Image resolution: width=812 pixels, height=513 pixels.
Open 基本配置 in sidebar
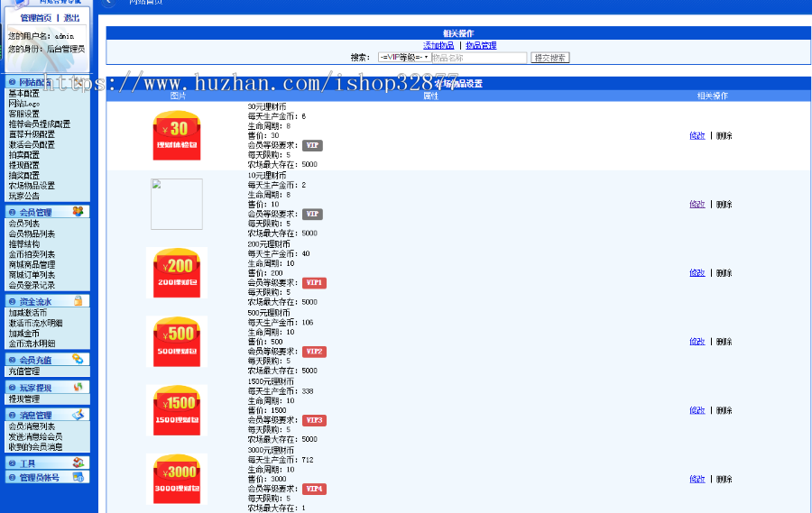[x=23, y=94]
